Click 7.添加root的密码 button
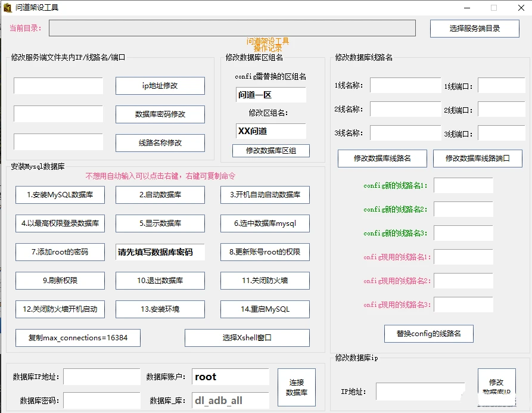 pyautogui.click(x=59, y=252)
